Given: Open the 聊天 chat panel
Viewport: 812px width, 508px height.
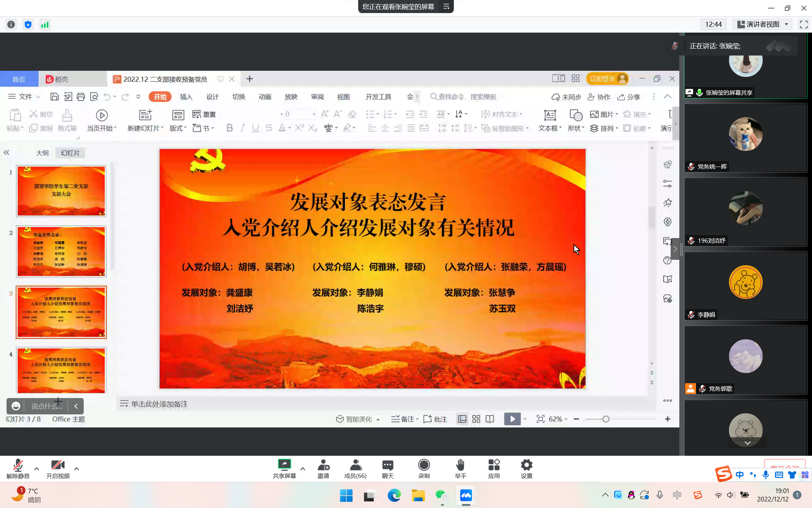Looking at the screenshot, I should coord(388,469).
